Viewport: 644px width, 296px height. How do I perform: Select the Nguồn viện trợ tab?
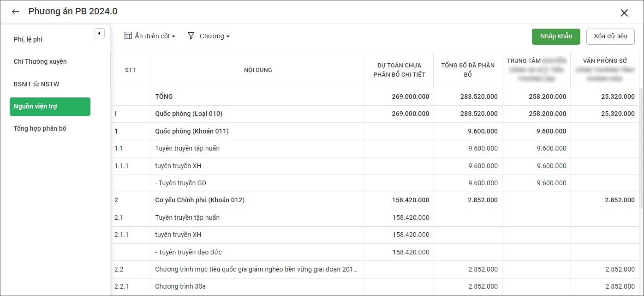pyautogui.click(x=50, y=107)
